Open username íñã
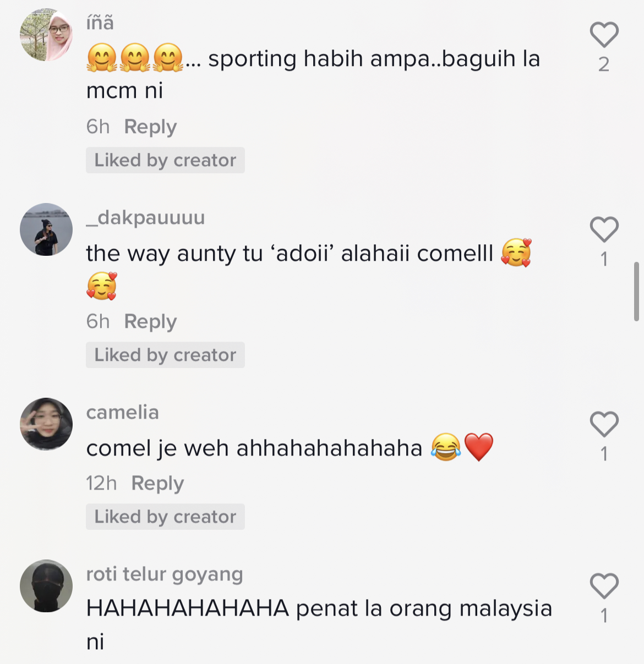This screenshot has width=644, height=664. coord(100,23)
